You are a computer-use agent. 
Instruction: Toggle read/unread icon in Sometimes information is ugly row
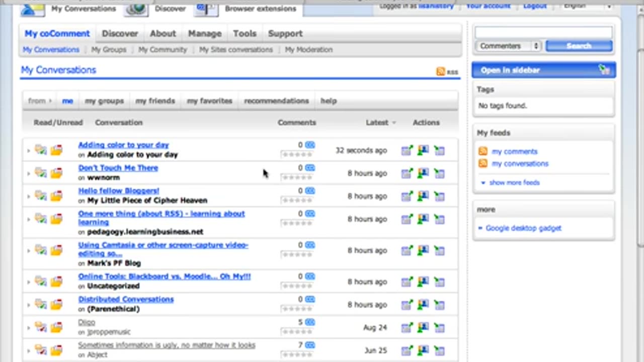click(41, 350)
